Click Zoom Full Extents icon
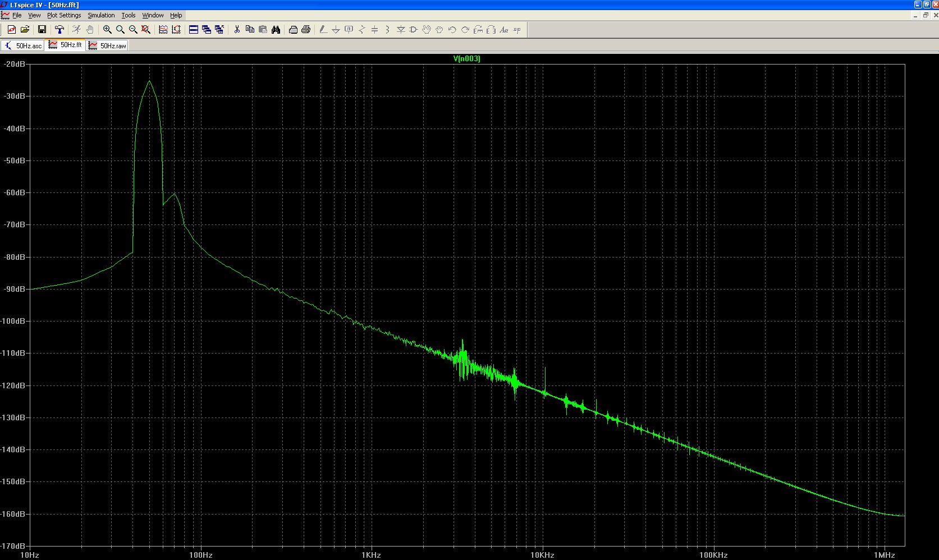The width and height of the screenshot is (939, 560). [146, 30]
